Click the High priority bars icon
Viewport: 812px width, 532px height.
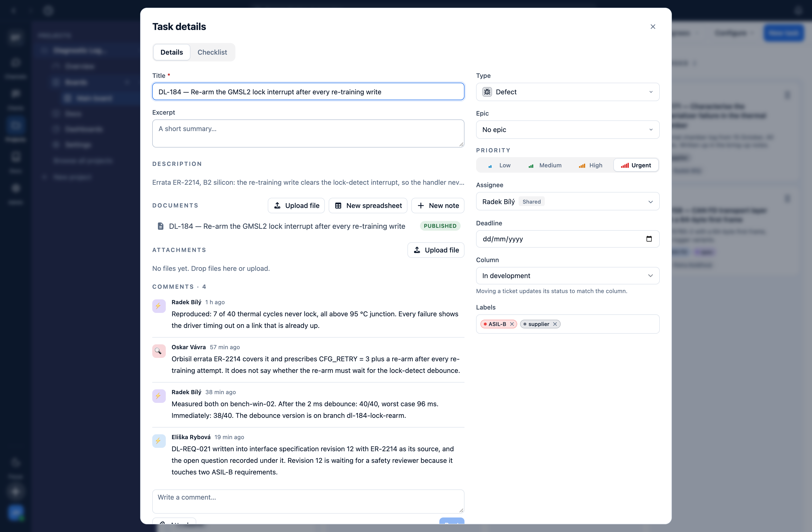(582, 166)
